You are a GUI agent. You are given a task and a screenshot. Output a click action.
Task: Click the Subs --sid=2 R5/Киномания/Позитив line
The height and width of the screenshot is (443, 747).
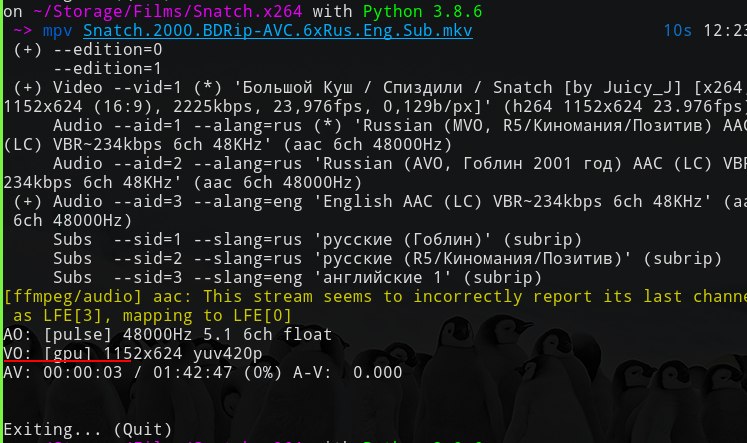coord(387,259)
